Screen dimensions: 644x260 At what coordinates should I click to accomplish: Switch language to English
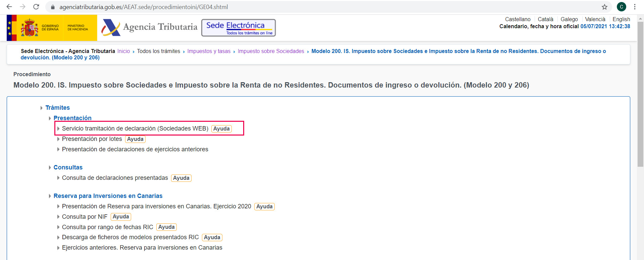click(621, 19)
